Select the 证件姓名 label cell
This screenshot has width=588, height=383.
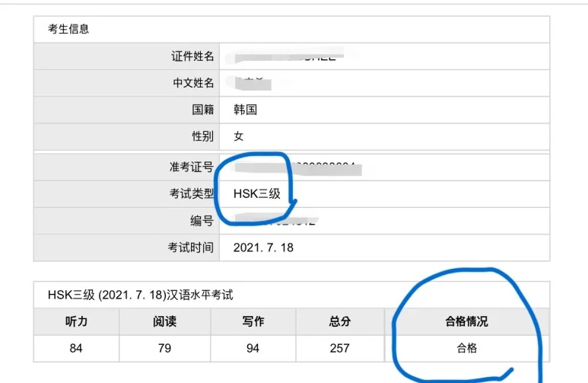click(192, 56)
